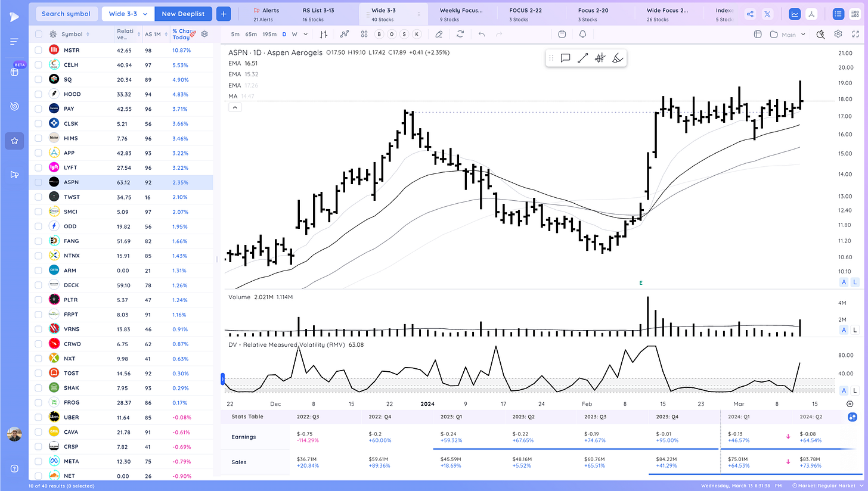The width and height of the screenshot is (868, 491).
Task: Select the candlestick measure tool
Action: [x=600, y=58]
